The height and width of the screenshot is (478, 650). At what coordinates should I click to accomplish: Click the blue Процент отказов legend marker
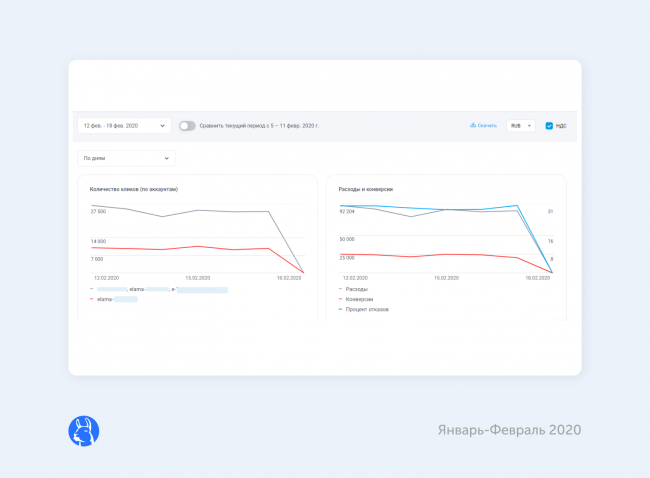pos(341,309)
